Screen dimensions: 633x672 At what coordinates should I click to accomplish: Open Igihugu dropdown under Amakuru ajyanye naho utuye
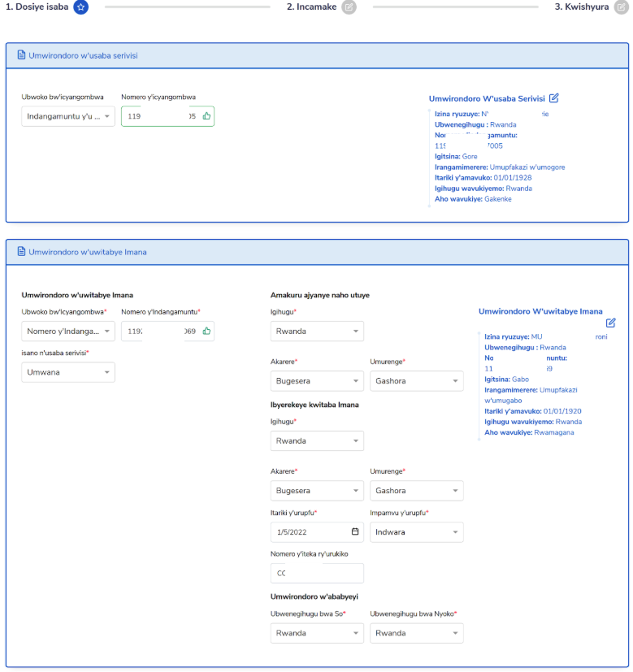pyautogui.click(x=317, y=331)
